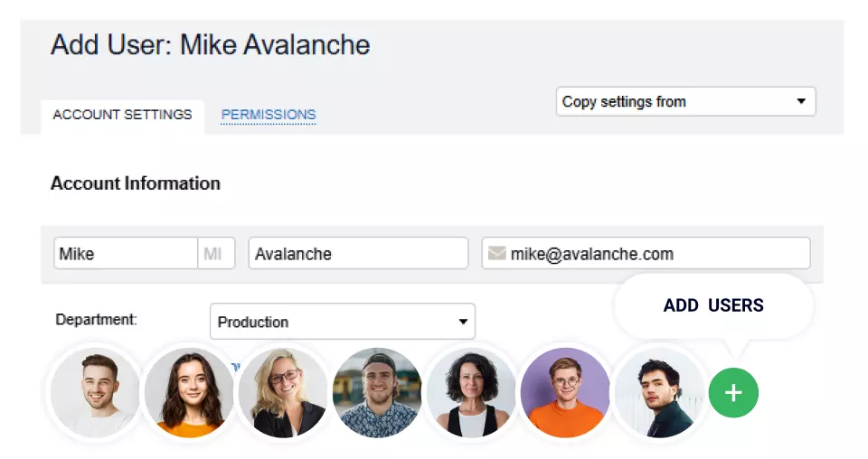Screen dimensions: 868x459
Task: Click the Department dropdown arrow
Action: (x=463, y=322)
